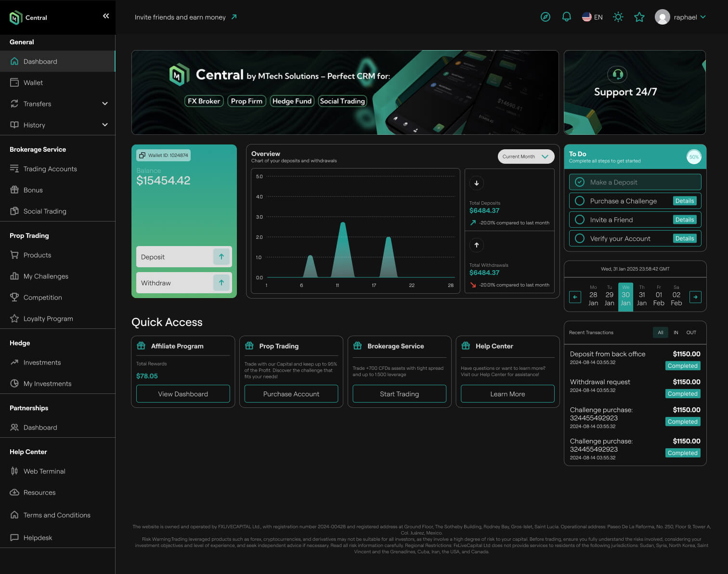Screen dimensions: 728x574
Task: Open Bonus gift item in sidebar
Action: coord(58,190)
